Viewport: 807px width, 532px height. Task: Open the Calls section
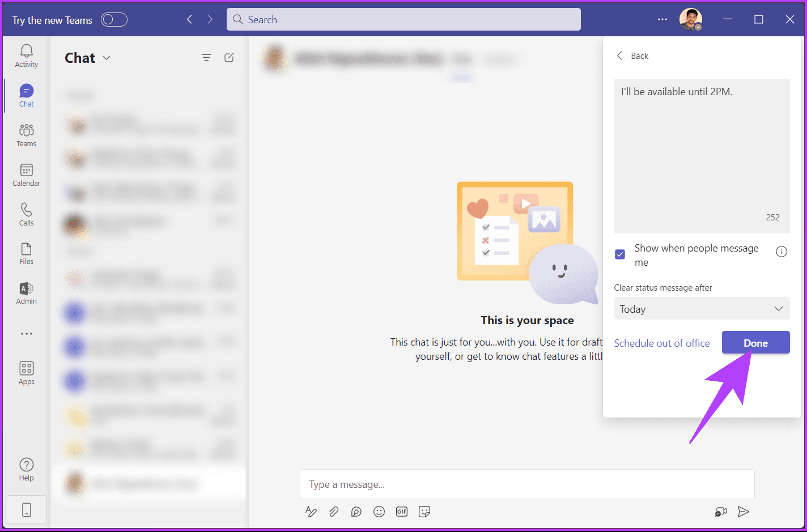coord(26,214)
